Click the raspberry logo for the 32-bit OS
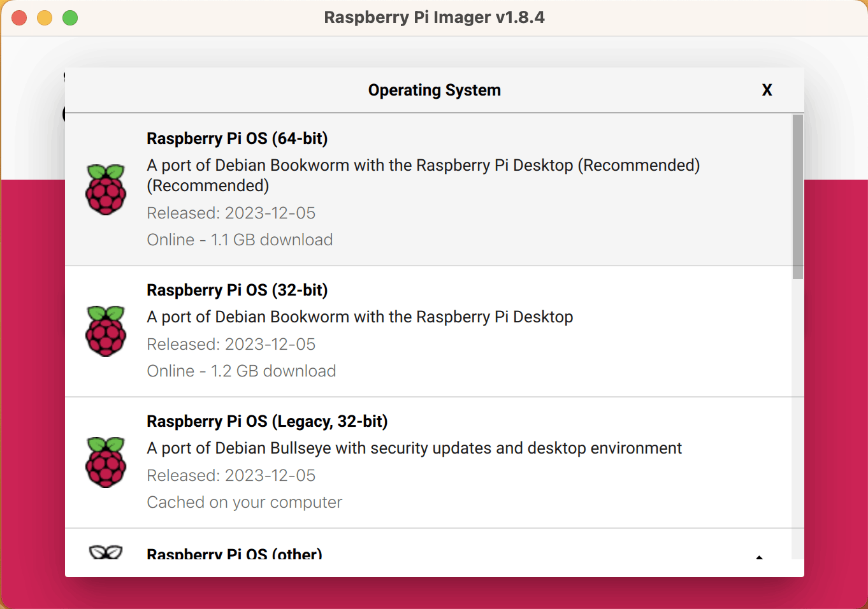The height and width of the screenshot is (609, 868). point(106,331)
